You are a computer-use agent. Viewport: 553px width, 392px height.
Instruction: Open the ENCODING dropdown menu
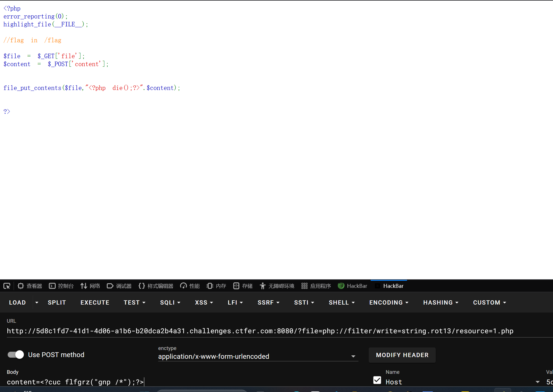(389, 303)
